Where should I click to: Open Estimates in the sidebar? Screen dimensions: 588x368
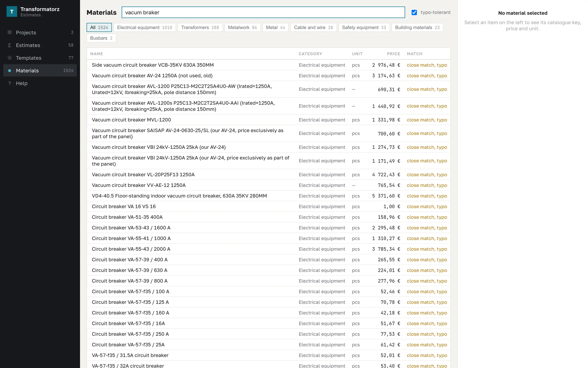click(40, 45)
